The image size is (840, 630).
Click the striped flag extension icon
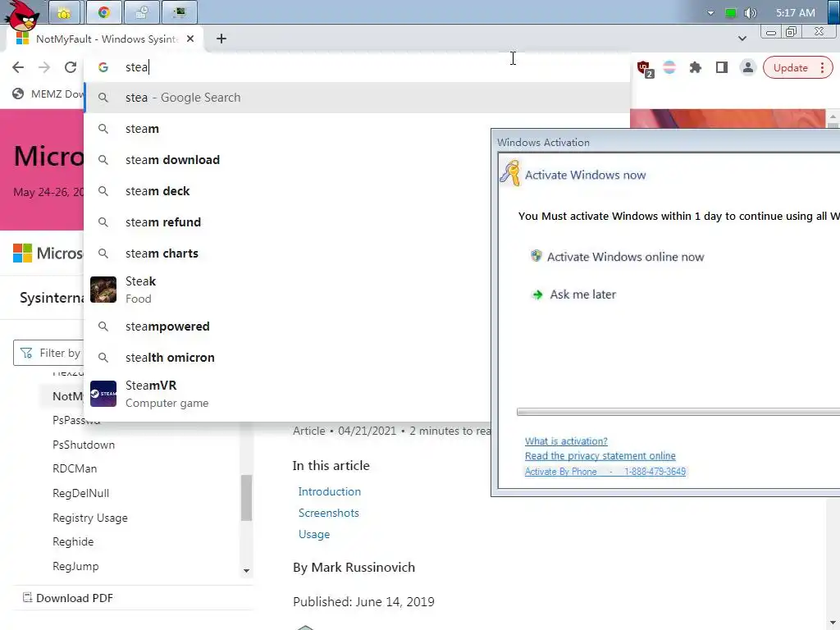[x=669, y=67]
